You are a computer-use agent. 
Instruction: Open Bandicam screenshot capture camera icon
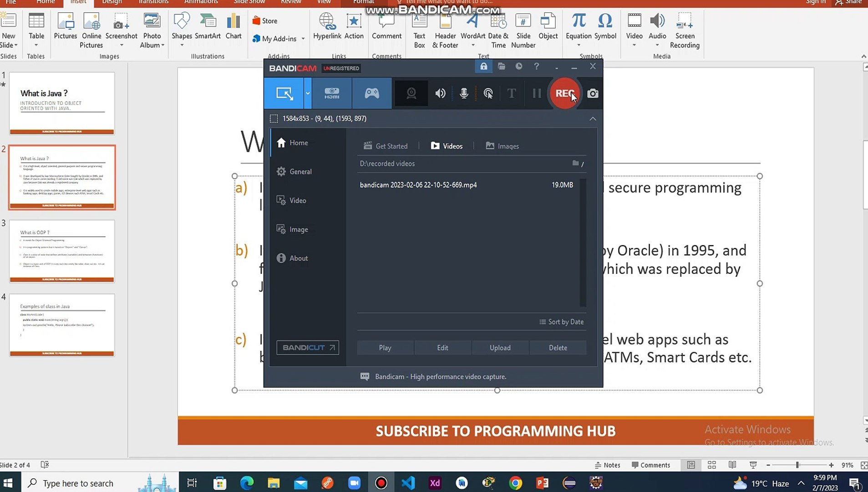coord(593,93)
